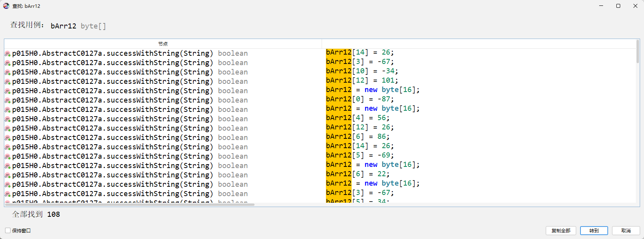Maximize the find usage window
The image size is (644, 239).
618,6
